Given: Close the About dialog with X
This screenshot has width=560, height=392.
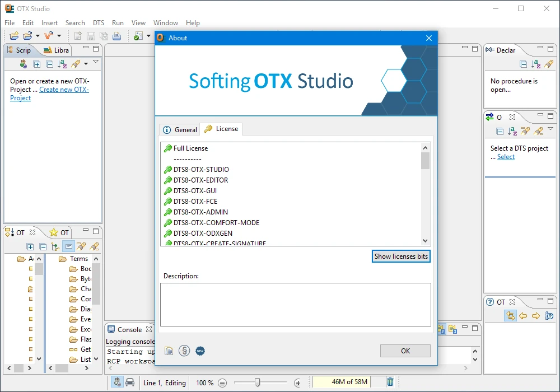Looking at the screenshot, I should click(x=429, y=38).
